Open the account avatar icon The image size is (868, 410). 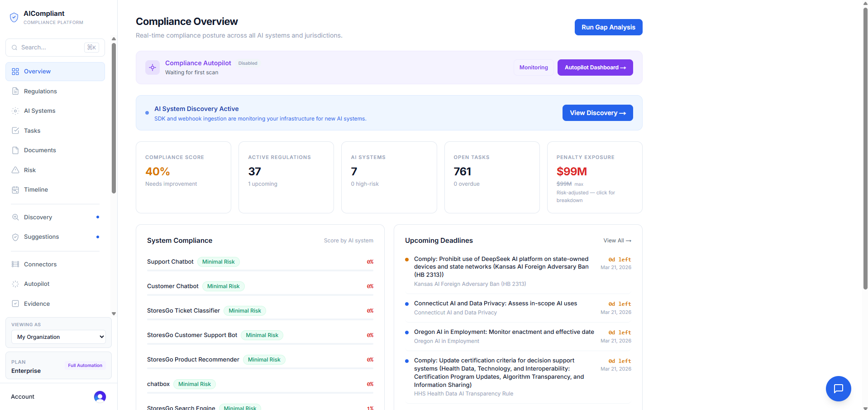100,397
